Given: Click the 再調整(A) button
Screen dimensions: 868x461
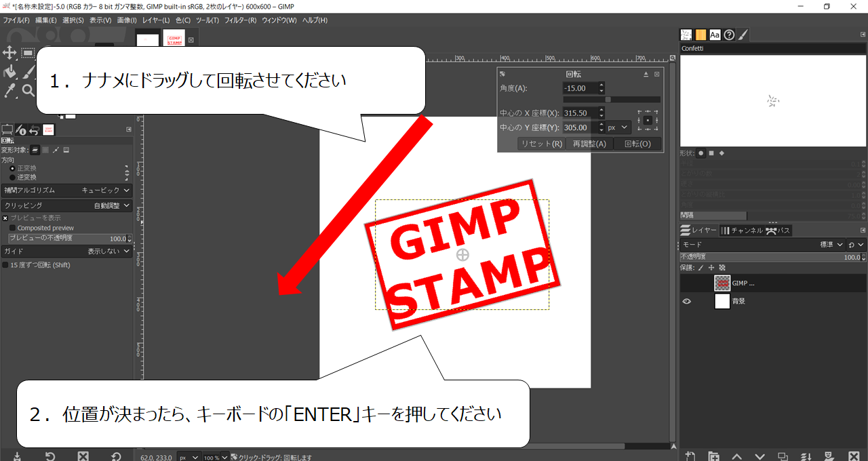Looking at the screenshot, I should [x=589, y=144].
